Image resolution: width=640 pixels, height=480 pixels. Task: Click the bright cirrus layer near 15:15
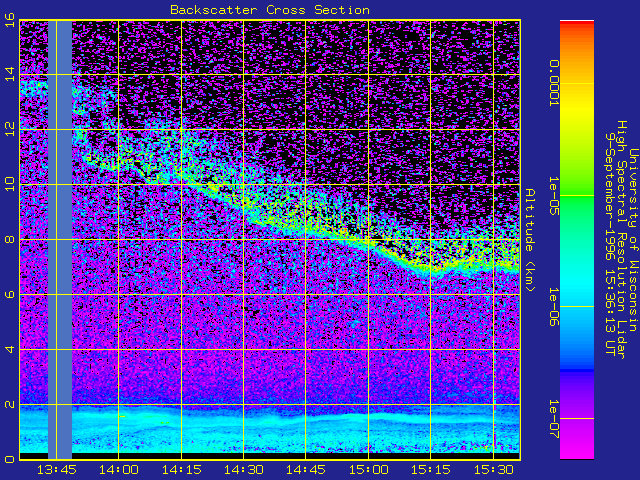click(433, 267)
